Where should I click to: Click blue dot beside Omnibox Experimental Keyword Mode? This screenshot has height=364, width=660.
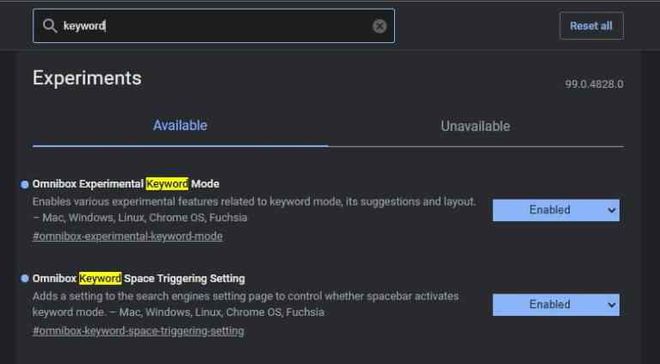coord(25,184)
